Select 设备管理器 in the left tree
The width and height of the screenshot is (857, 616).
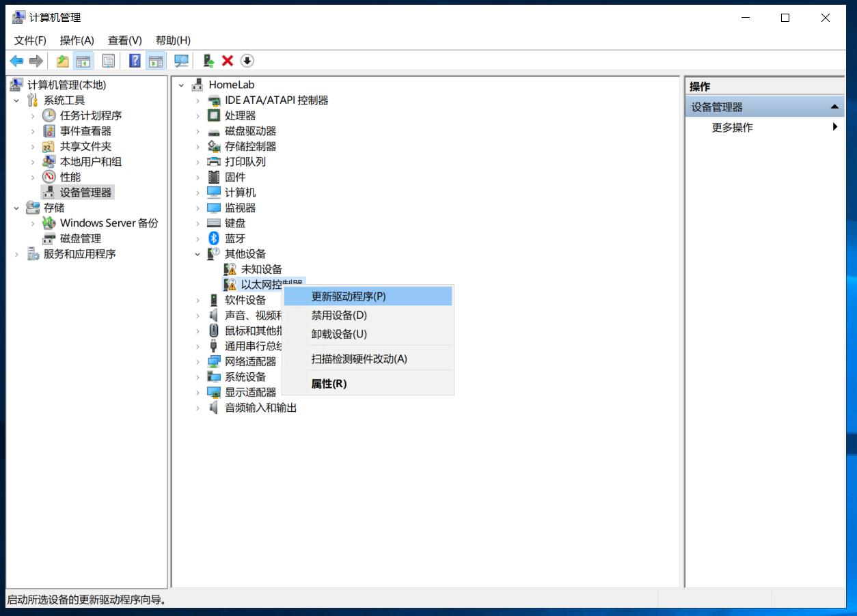(x=85, y=193)
